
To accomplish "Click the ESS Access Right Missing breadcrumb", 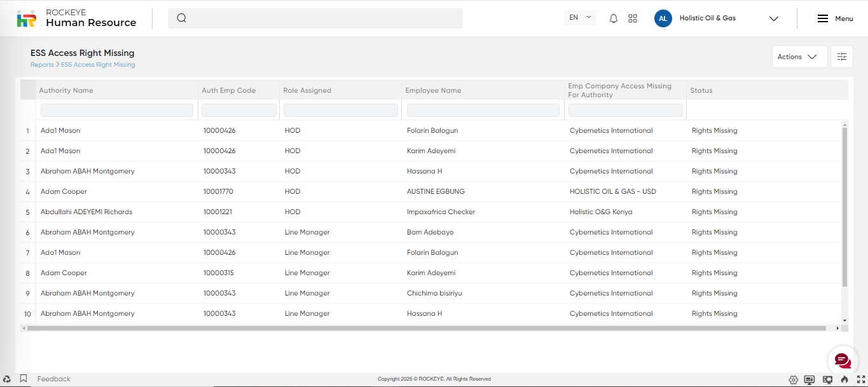I will point(98,65).
